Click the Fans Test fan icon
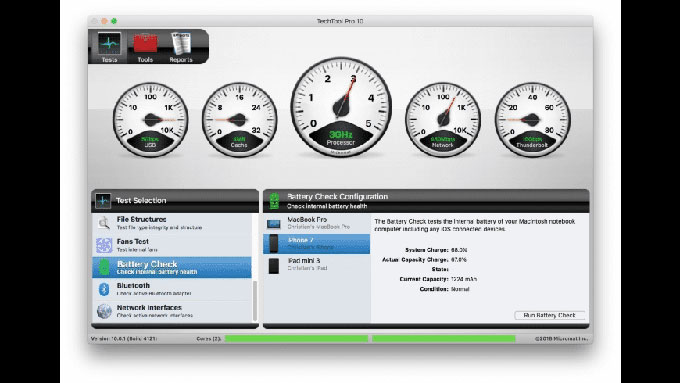The height and width of the screenshot is (383, 680). pyautogui.click(x=104, y=246)
